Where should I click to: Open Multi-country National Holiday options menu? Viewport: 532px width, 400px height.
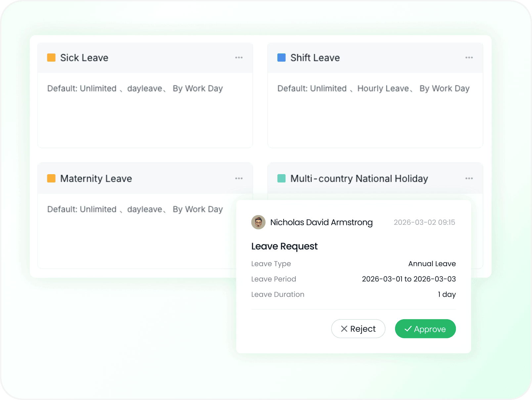pos(469,178)
